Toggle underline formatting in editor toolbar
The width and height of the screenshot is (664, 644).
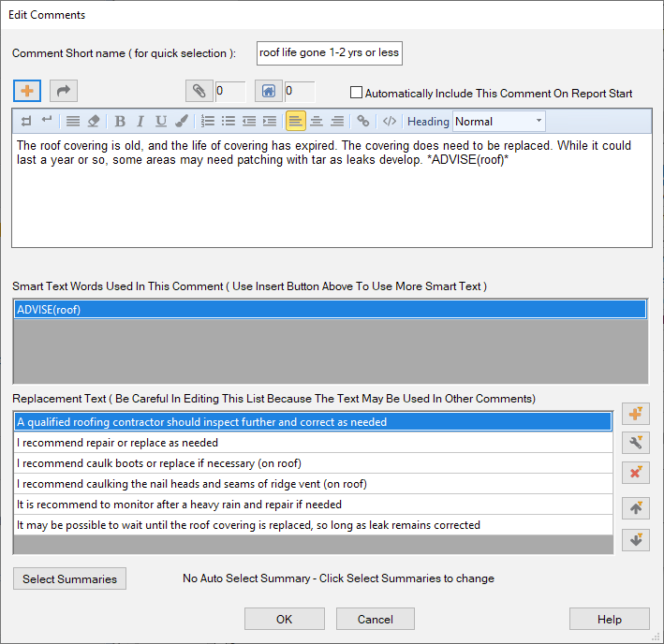click(161, 121)
